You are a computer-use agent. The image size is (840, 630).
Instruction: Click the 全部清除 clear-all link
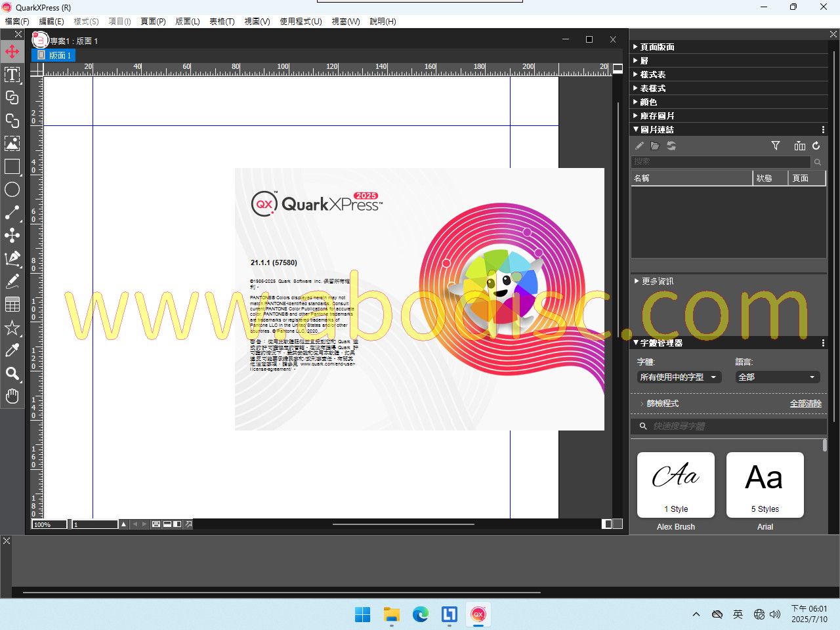pos(806,404)
